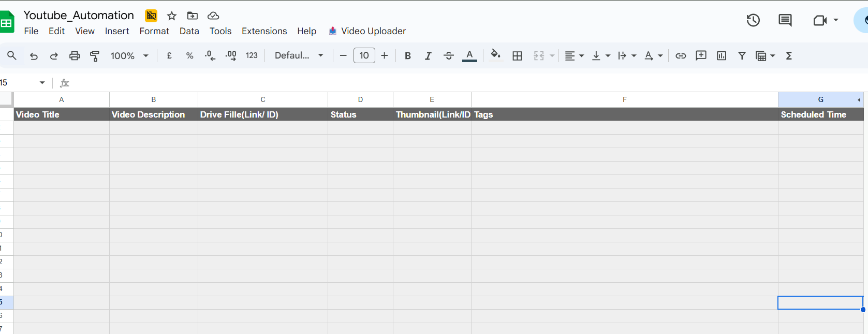
Task: Open the fill color bucket picker
Action: point(496,54)
